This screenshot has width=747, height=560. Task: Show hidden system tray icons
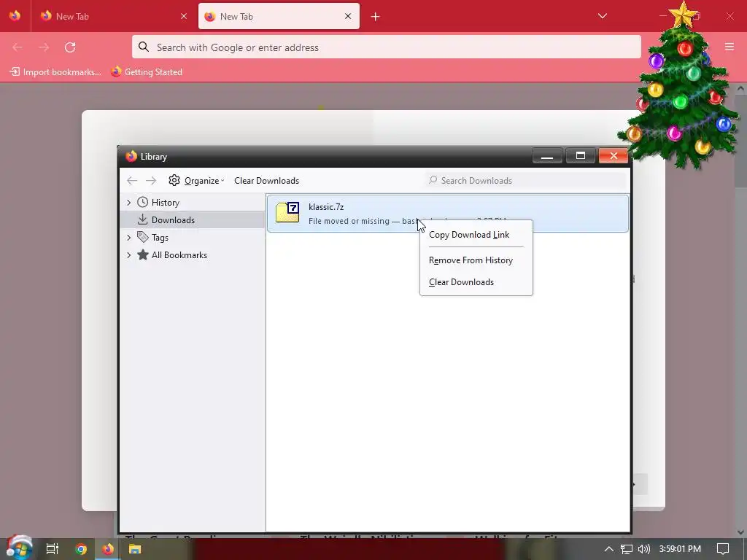coord(609,548)
